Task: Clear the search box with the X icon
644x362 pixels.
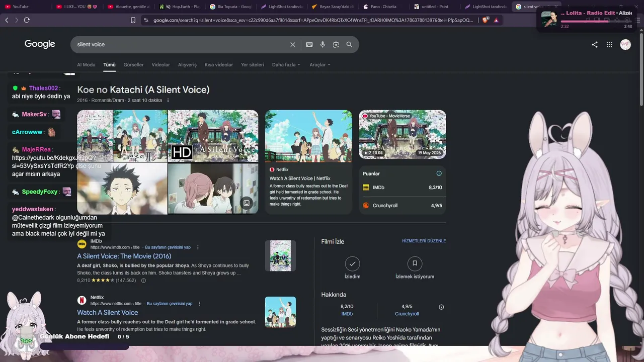Action: 293,44
